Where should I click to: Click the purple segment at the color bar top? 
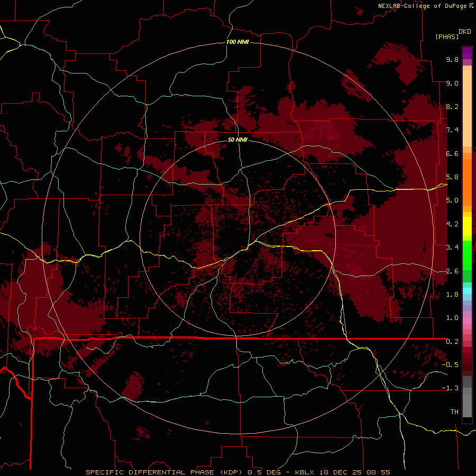pyautogui.click(x=467, y=53)
